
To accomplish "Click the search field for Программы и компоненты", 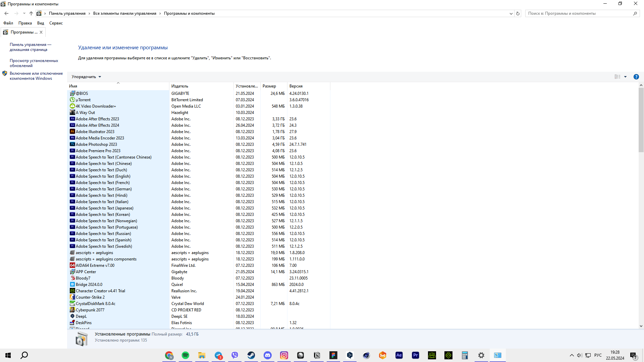I will pyautogui.click(x=579, y=13).
